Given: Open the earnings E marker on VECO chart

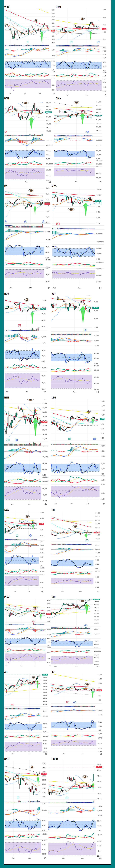Looking at the screenshot, I should [x=28, y=42].
